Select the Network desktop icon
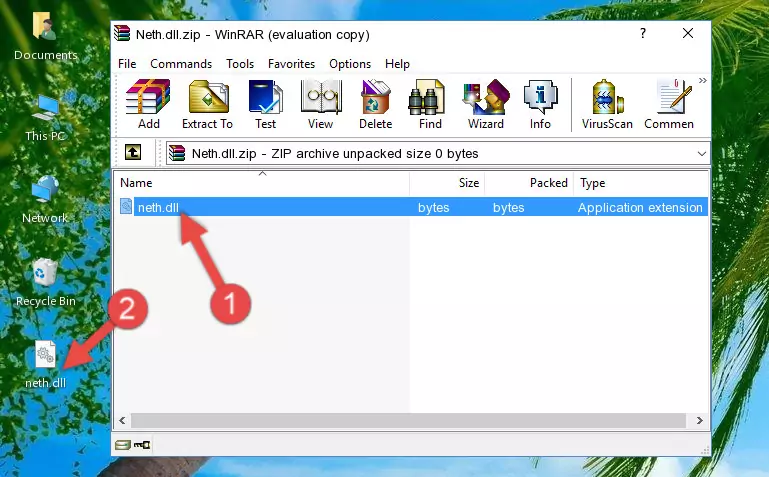This screenshot has height=477, width=769. click(x=45, y=199)
